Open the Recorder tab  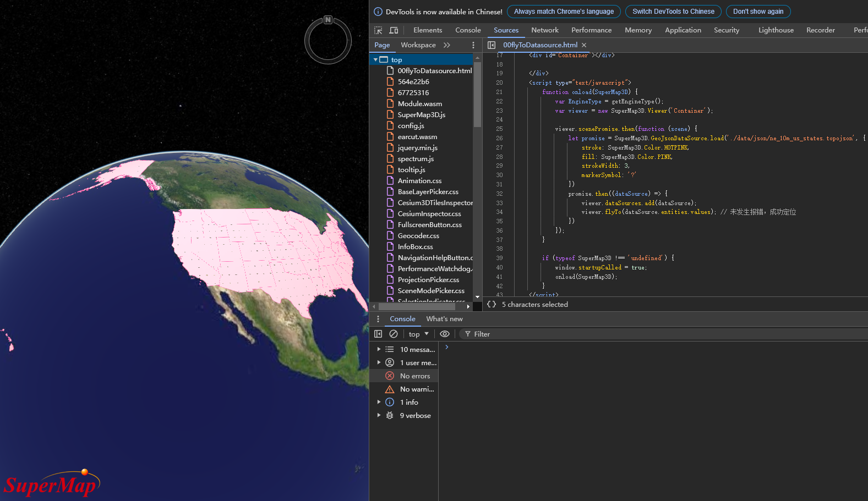click(821, 30)
